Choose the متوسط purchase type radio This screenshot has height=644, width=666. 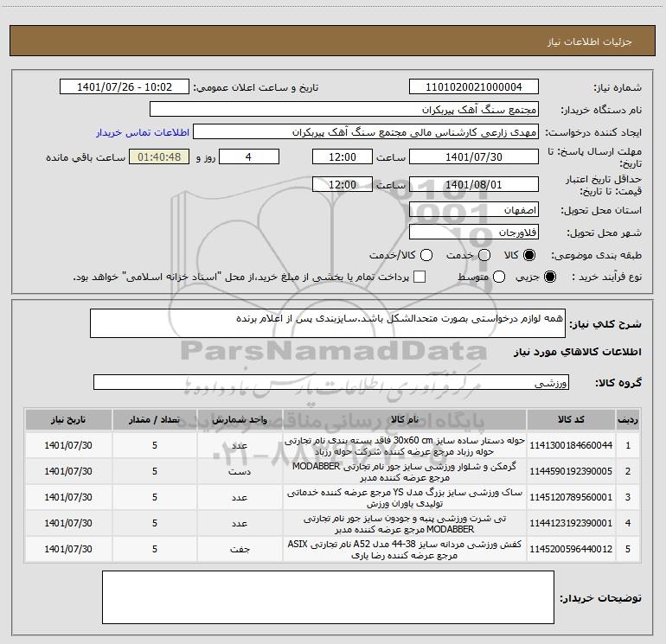click(499, 277)
